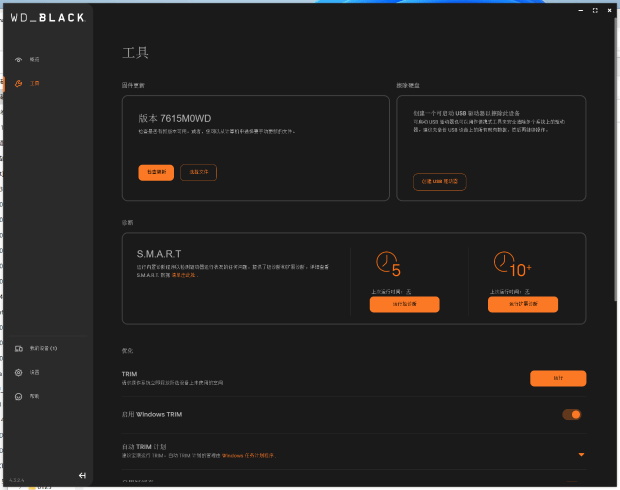Expand the 自动 TRIM 计划 dropdown arrow
The image size is (620, 490).
[581, 455]
